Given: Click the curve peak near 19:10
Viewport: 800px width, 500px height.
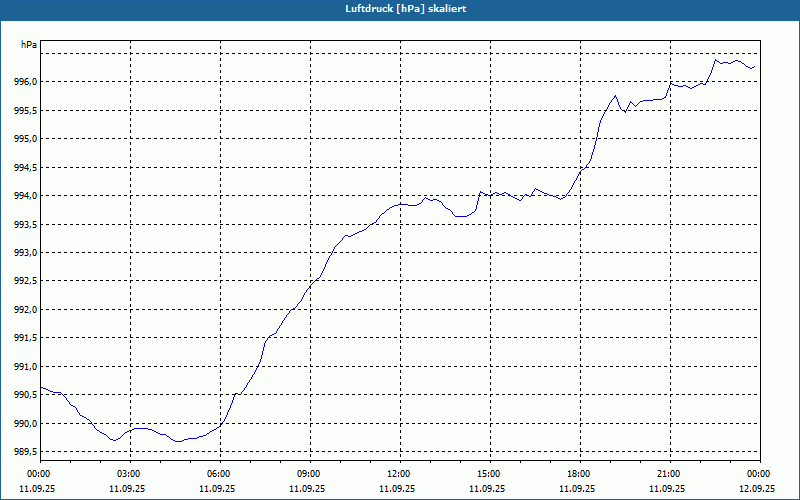Looking at the screenshot, I should (x=615, y=95).
